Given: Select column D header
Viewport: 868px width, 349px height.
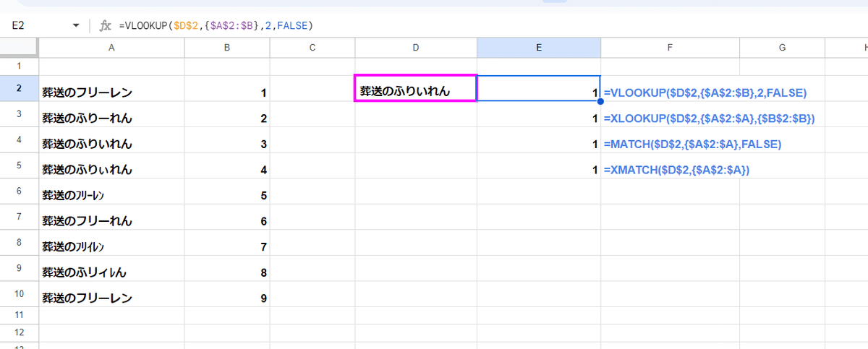Looking at the screenshot, I should (x=416, y=47).
